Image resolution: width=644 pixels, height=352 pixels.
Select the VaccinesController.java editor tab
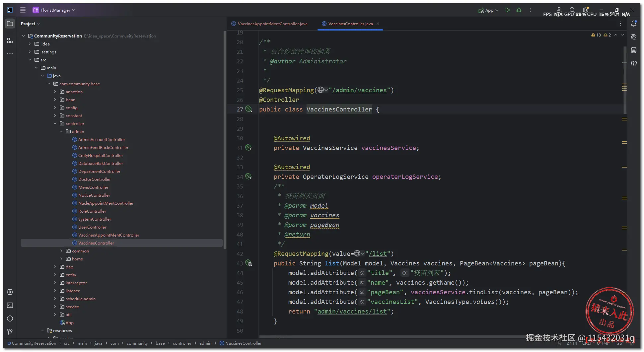350,24
